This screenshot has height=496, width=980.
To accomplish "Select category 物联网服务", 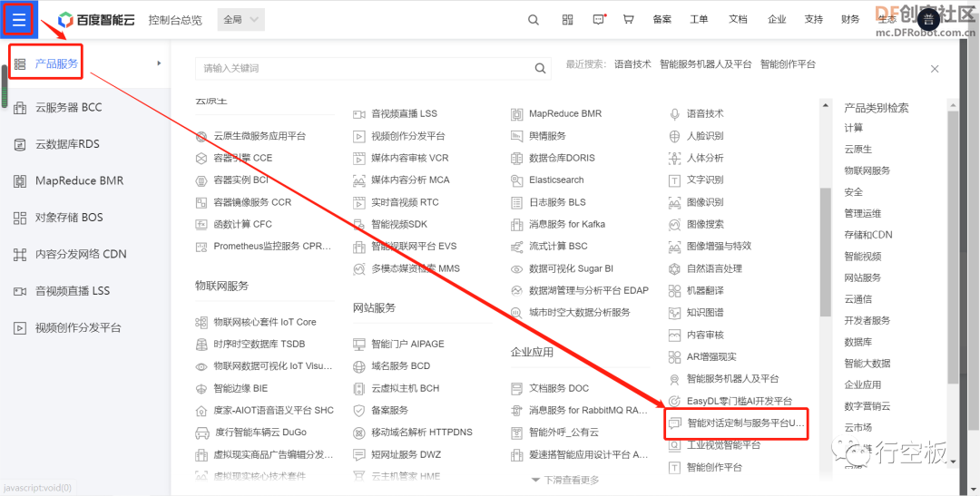I will 867,170.
